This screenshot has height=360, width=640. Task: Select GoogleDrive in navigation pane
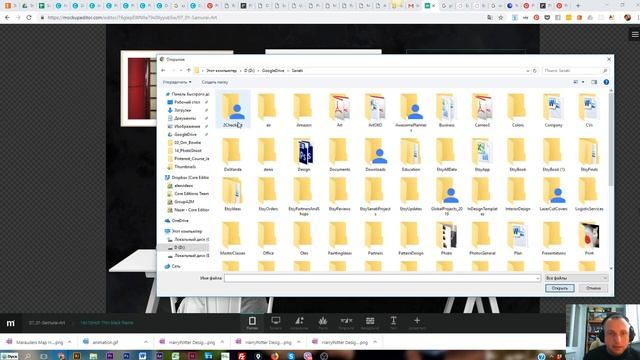pos(185,134)
